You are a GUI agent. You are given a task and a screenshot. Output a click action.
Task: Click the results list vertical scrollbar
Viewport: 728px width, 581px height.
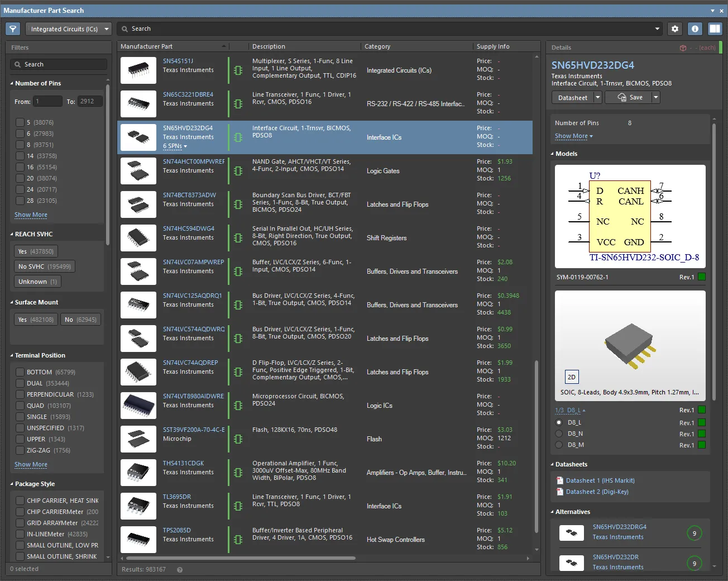pyautogui.click(x=537, y=447)
